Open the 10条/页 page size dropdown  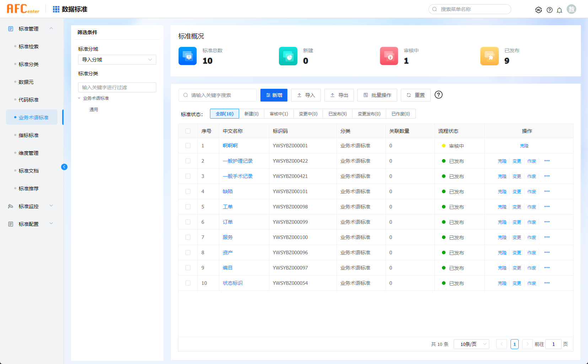point(471,344)
